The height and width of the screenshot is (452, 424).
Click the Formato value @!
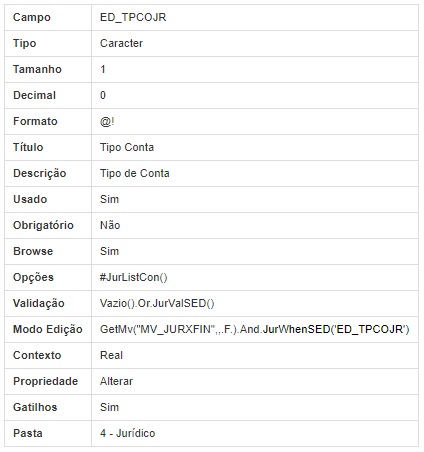point(107,121)
